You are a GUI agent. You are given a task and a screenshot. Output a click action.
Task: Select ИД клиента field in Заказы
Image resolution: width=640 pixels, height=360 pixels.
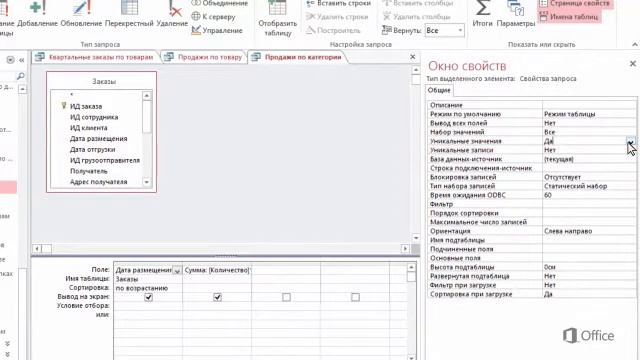[89, 128]
